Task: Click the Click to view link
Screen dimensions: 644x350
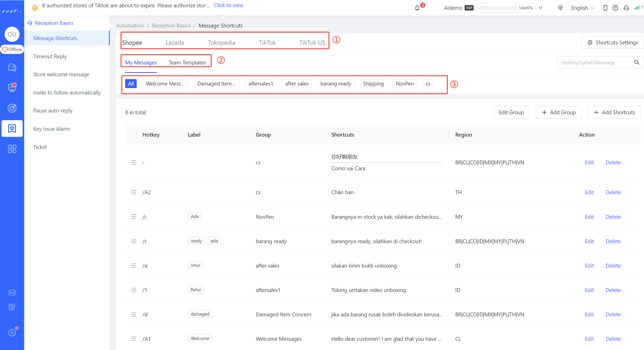Action: tap(228, 5)
